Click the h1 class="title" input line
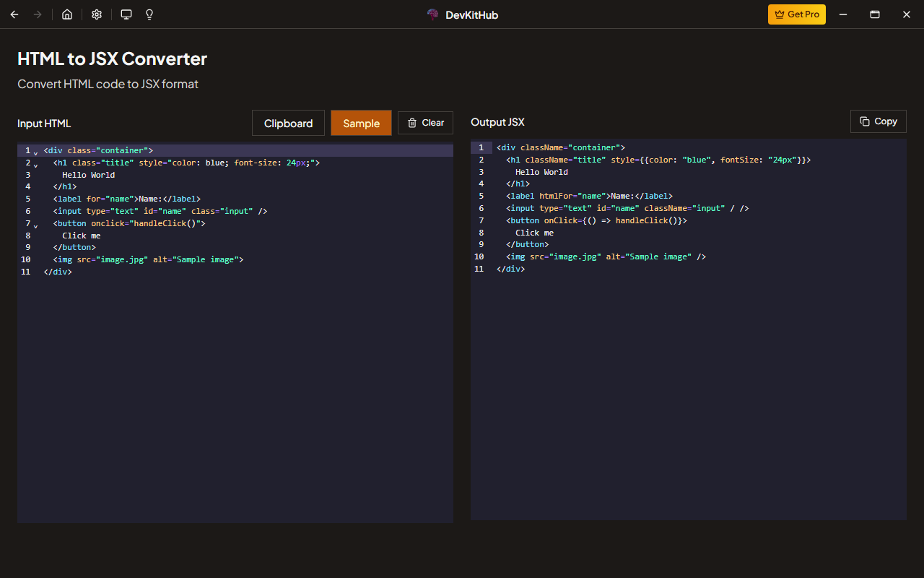Viewport: 924px width, 578px height. pos(186,163)
